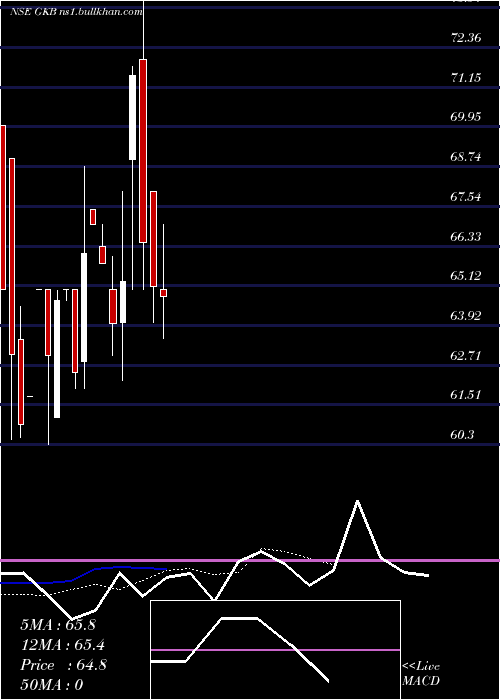Click the 50MA : 0 value
Screen dimensions: 500x700
click(x=52, y=685)
